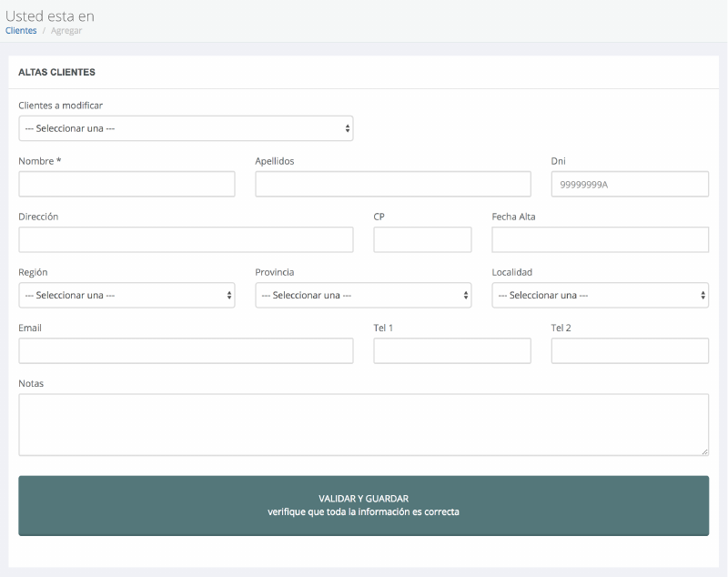Go to the Clientes breadcrumb link
Screen dimensions: 728x577
click(21, 31)
